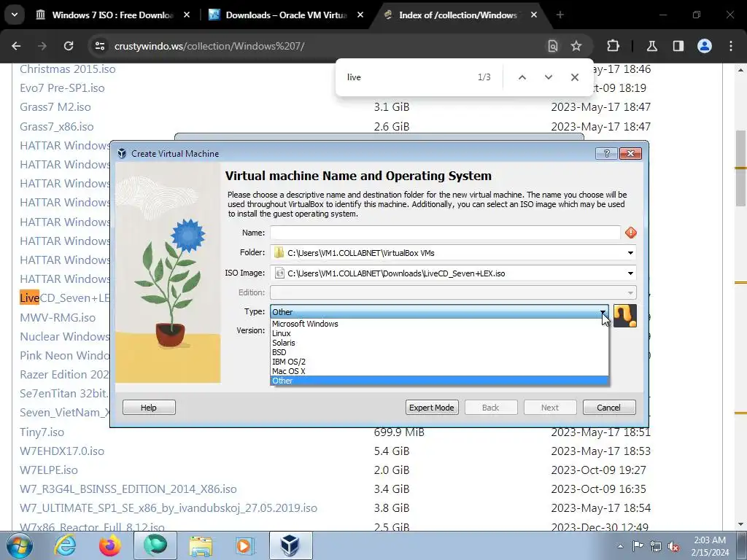Open the browser extensions puzzle icon

613,46
